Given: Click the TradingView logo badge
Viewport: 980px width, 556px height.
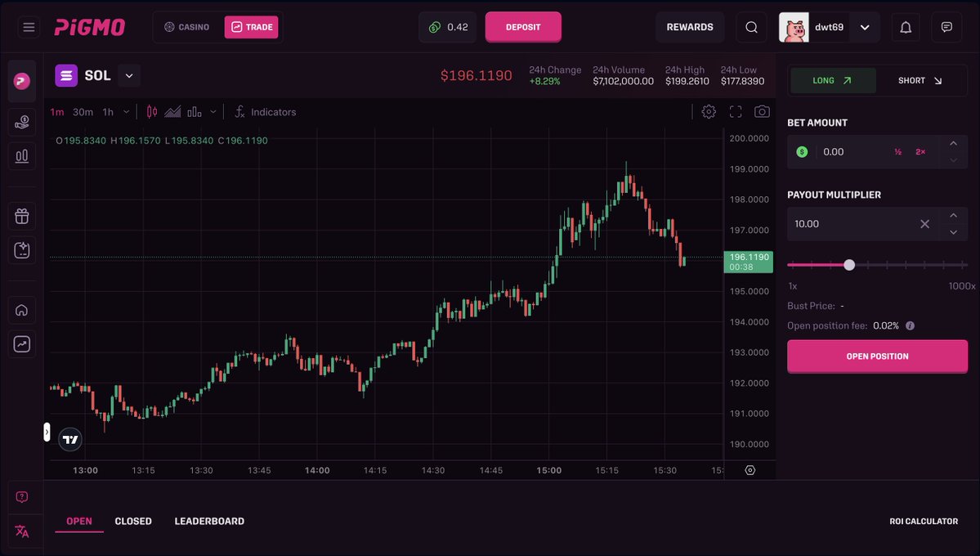Looking at the screenshot, I should tap(70, 440).
